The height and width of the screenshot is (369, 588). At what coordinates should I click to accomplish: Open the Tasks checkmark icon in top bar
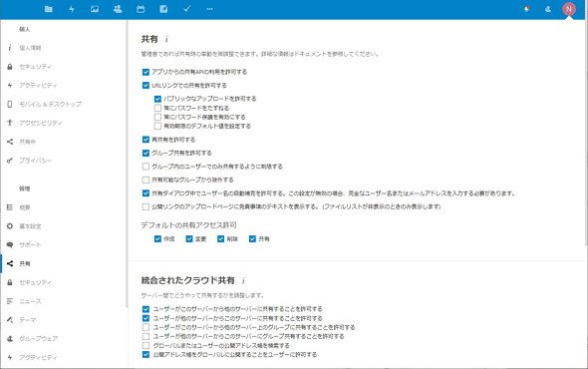[186, 9]
